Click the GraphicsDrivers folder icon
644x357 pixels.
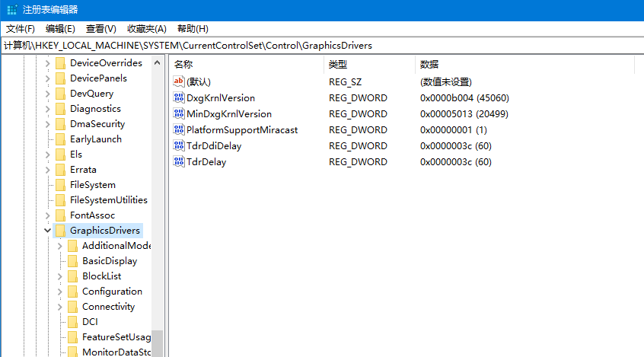pyautogui.click(x=60, y=231)
